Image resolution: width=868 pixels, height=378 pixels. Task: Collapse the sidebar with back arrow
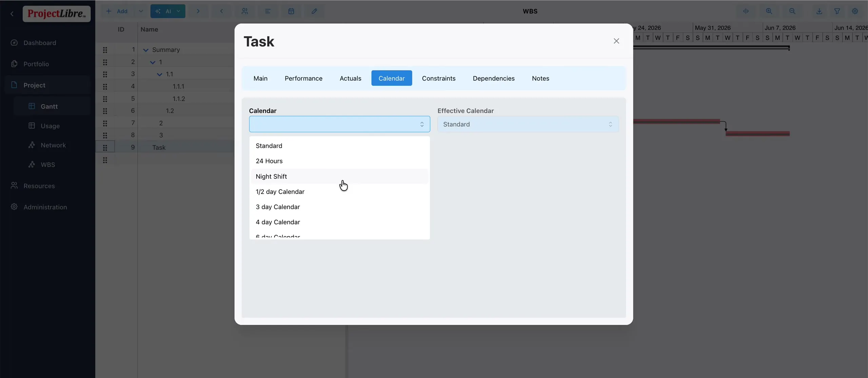(12, 14)
